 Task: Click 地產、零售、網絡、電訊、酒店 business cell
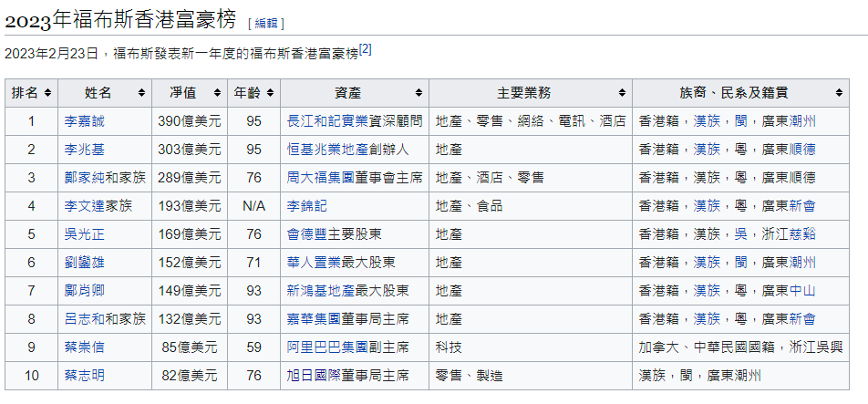point(531,121)
